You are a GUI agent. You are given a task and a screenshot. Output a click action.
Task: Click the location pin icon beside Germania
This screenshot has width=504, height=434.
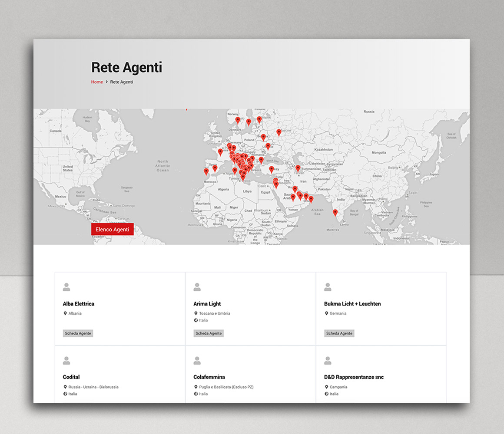click(x=326, y=313)
